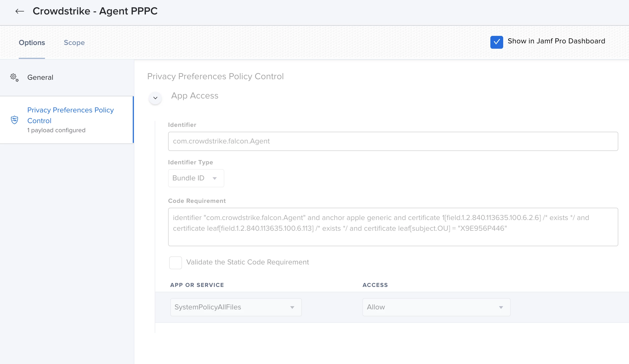The height and width of the screenshot is (364, 629).
Task: Select the Options tab
Action: point(32,43)
